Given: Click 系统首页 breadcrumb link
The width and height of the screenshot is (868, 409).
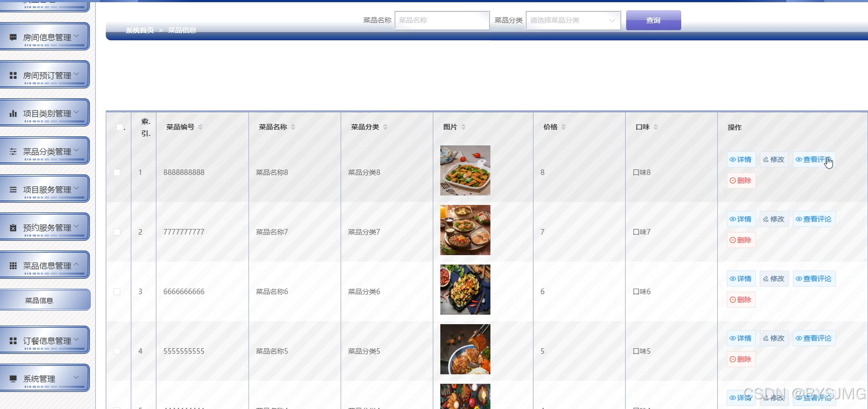Looking at the screenshot, I should click(x=140, y=30).
